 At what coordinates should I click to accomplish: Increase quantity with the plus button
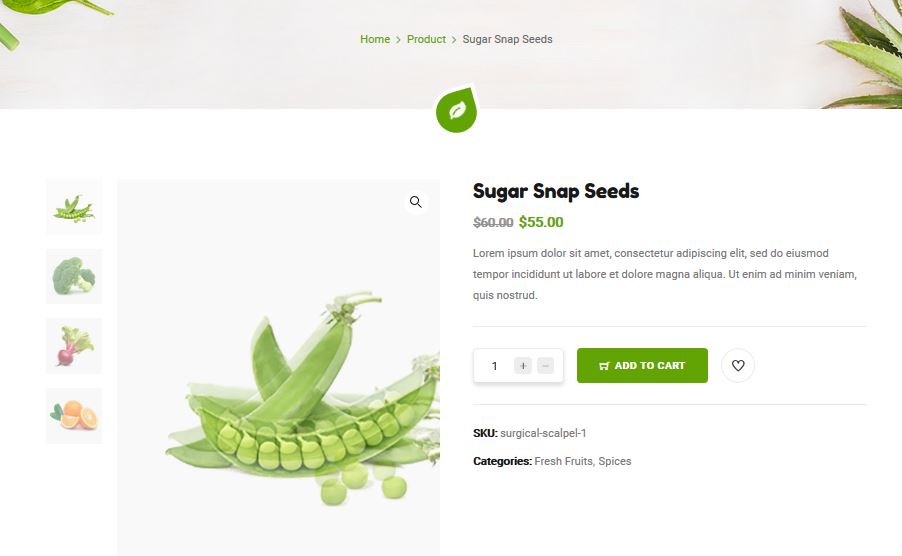(522, 365)
